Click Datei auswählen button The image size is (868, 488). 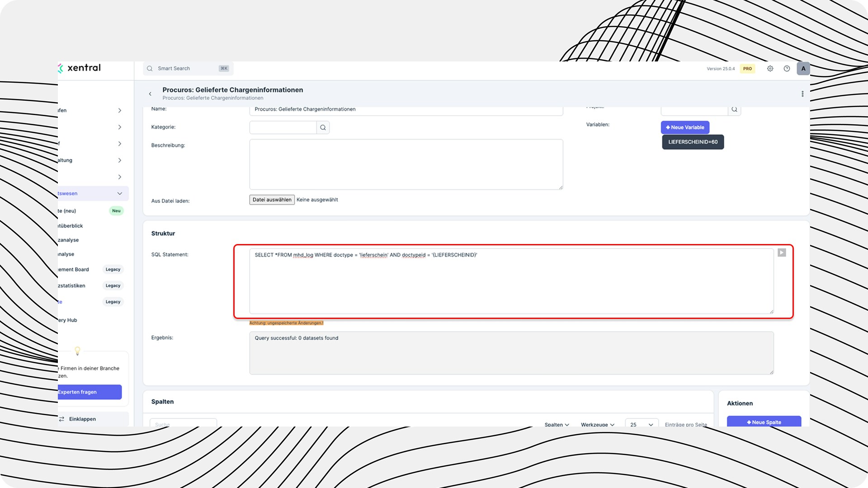click(x=272, y=200)
